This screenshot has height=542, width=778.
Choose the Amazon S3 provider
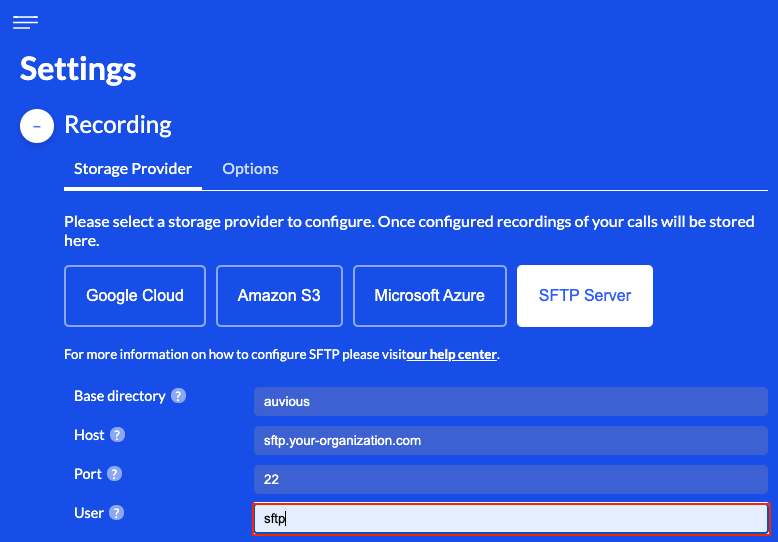coord(279,296)
